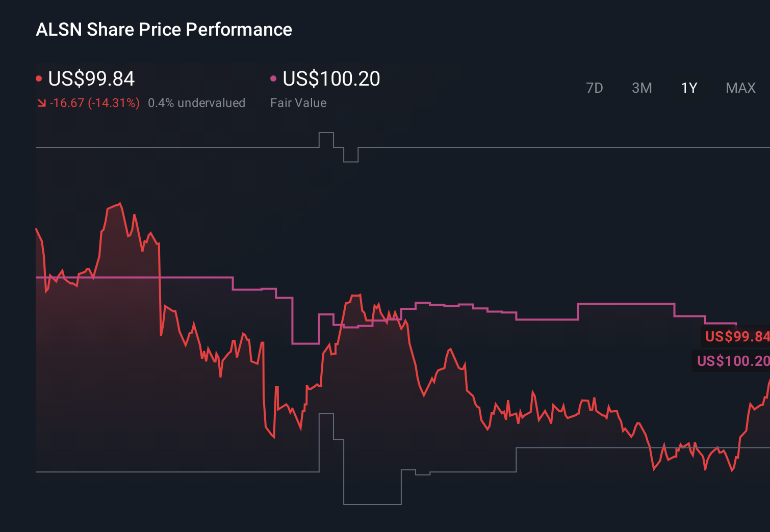Viewport: 770px width, 532px height.
Task: Click the ALSN Share Price Performance title
Action: (164, 29)
